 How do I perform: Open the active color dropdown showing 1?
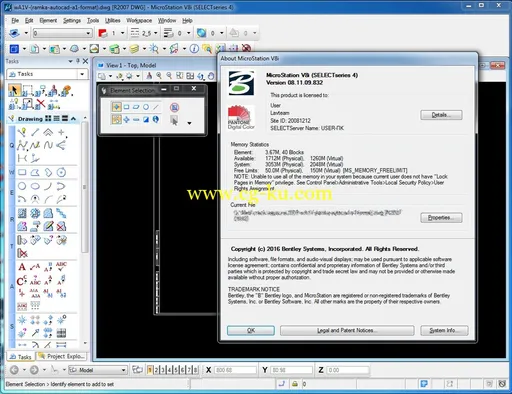click(122, 33)
